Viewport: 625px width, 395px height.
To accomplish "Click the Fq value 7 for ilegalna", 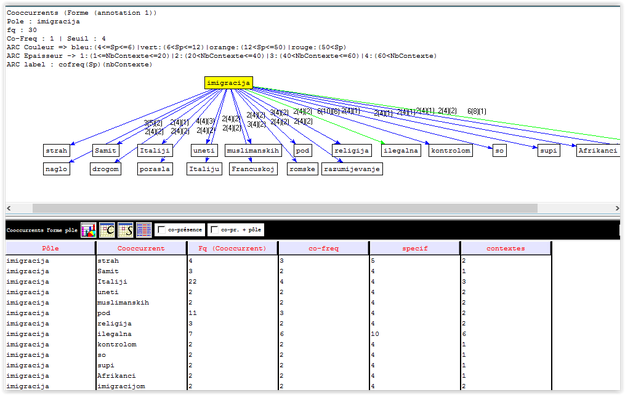I will tap(232, 334).
